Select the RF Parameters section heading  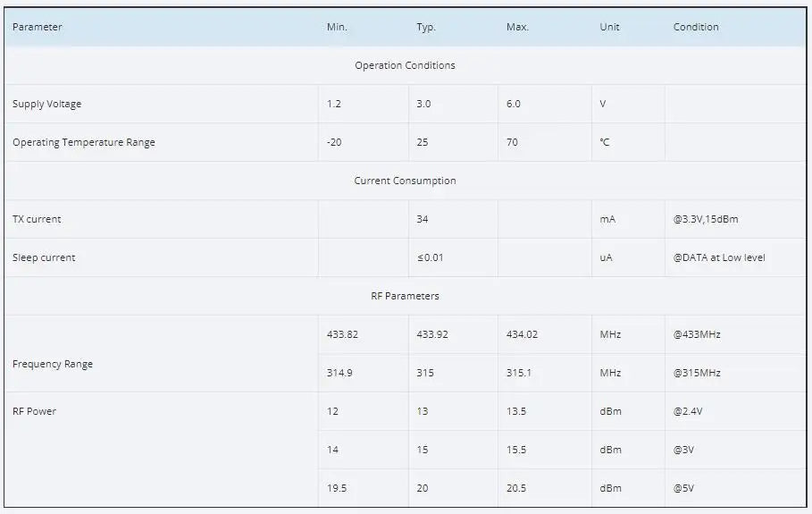coord(405,296)
